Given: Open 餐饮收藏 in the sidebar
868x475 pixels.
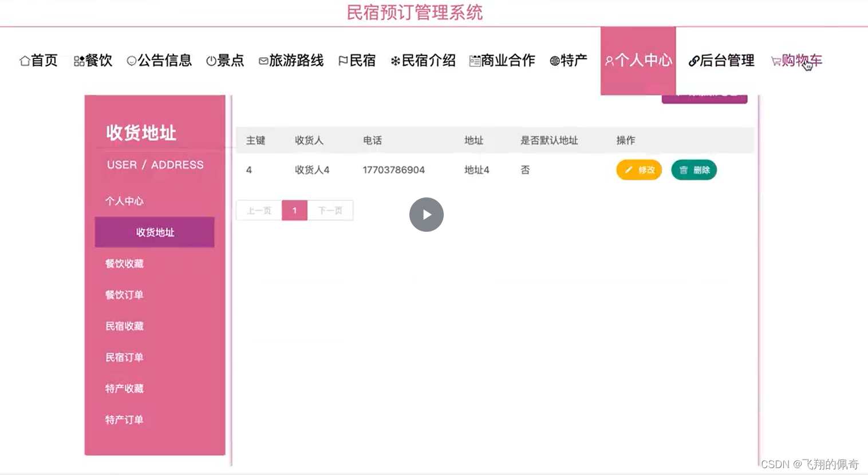Looking at the screenshot, I should point(124,264).
